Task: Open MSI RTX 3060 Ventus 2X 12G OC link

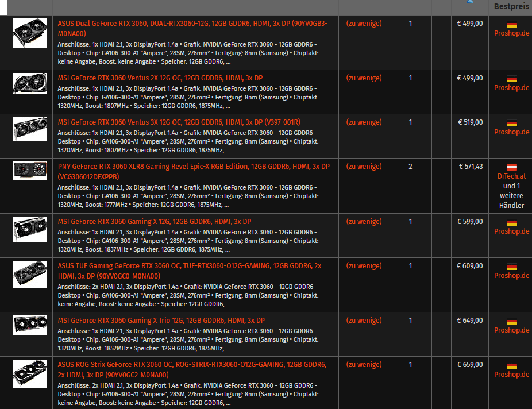Action: (x=160, y=78)
